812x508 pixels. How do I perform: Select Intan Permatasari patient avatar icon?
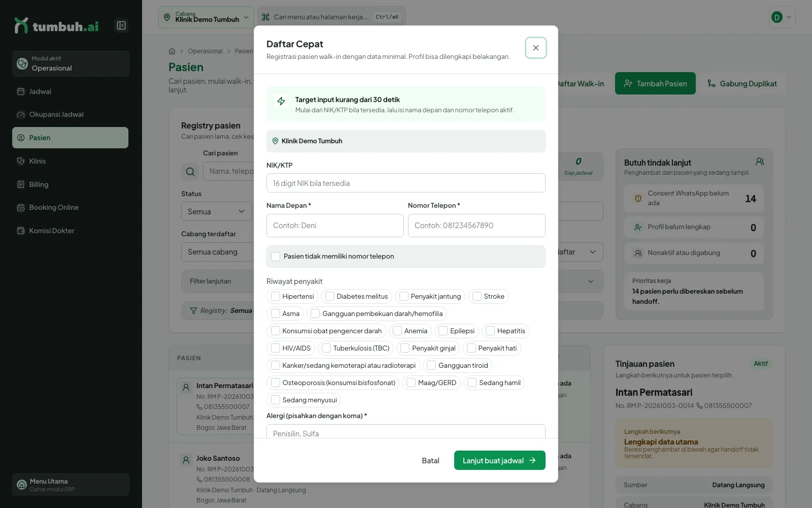click(186, 387)
